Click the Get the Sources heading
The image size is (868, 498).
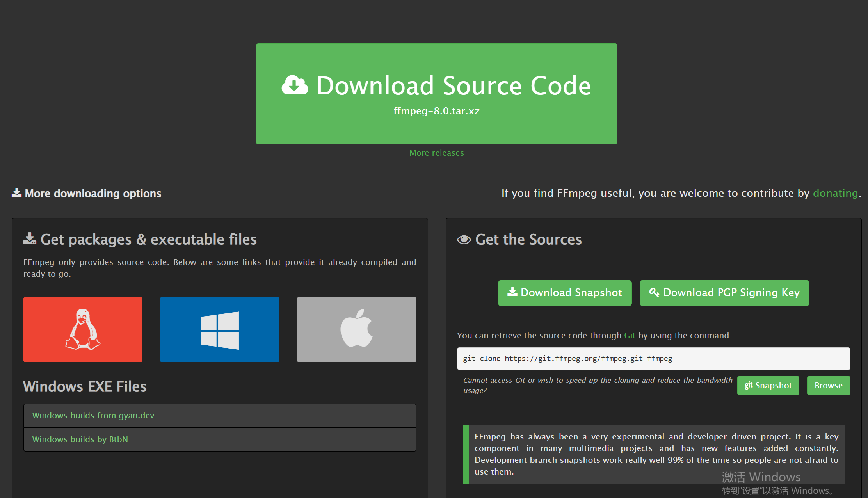pos(519,239)
